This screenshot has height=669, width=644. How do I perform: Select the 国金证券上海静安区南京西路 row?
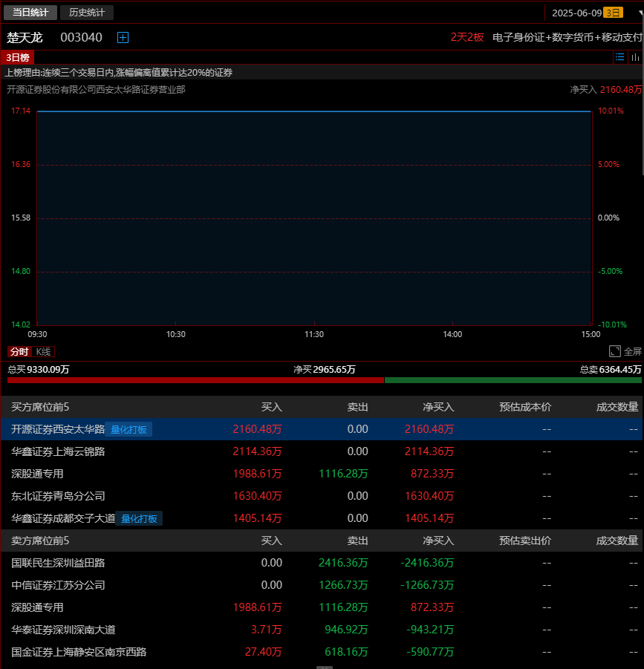[x=322, y=651]
